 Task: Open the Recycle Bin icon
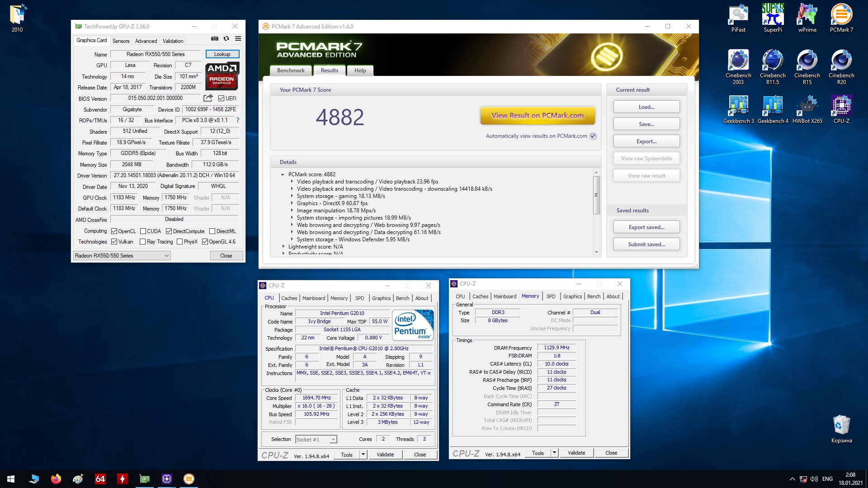point(842,429)
